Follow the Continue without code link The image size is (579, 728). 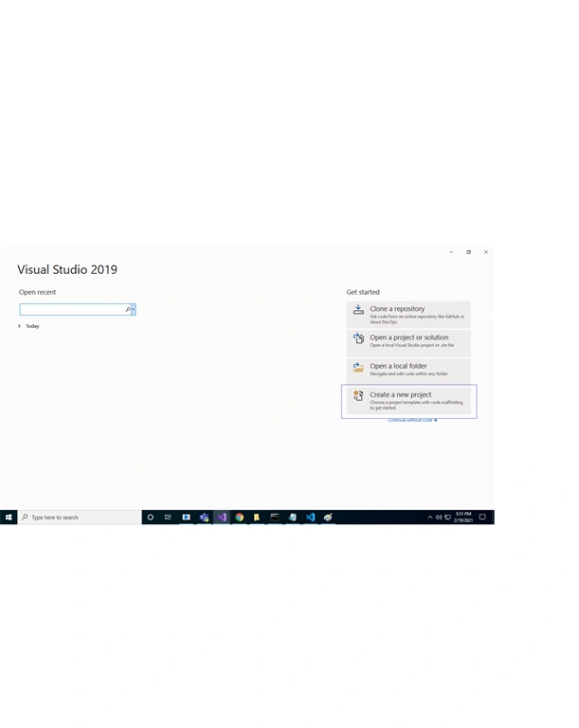tap(412, 420)
